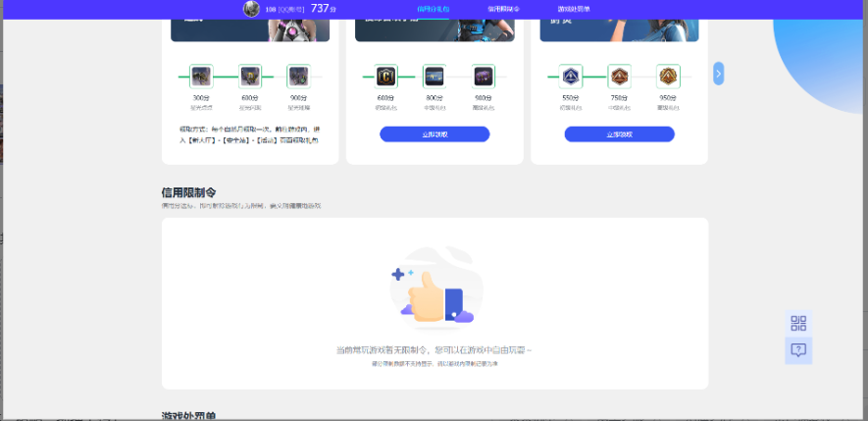This screenshot has height=421, width=868.
Task: Click the 800分 gift pack icon
Action: click(x=434, y=77)
